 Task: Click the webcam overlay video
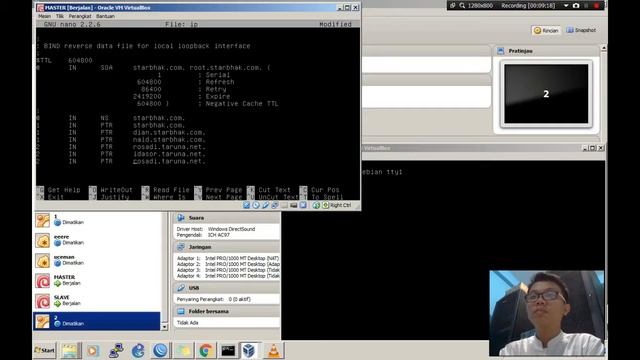click(x=547, y=313)
